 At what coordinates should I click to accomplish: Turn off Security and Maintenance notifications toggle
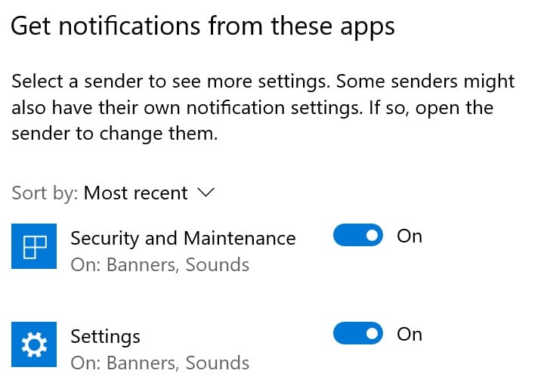pyautogui.click(x=358, y=236)
